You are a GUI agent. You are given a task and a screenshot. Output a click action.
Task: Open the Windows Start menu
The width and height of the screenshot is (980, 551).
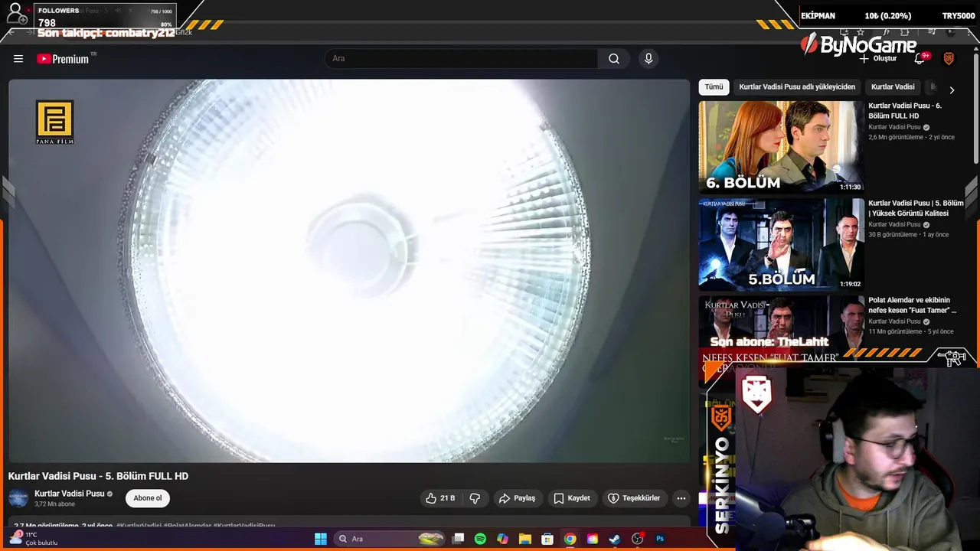[321, 539]
